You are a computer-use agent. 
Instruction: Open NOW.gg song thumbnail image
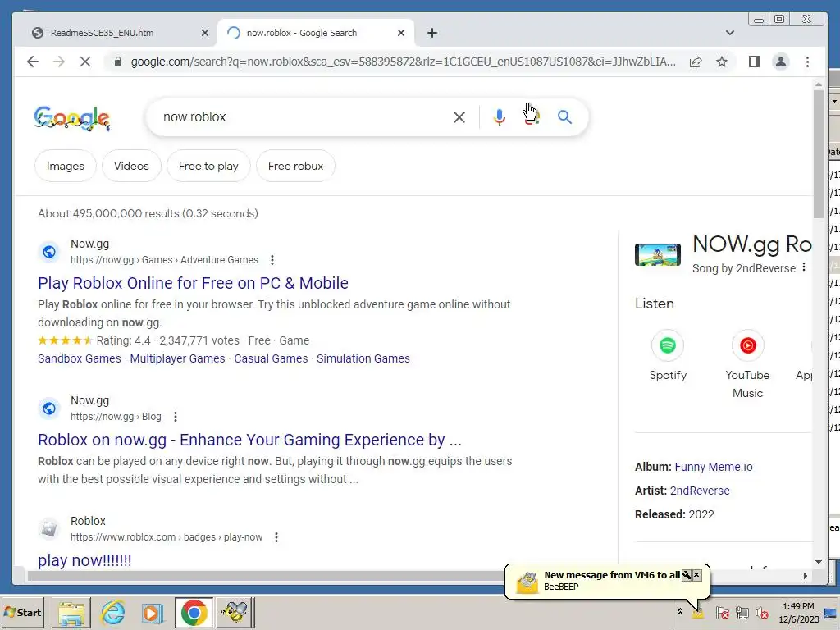pyautogui.click(x=658, y=254)
